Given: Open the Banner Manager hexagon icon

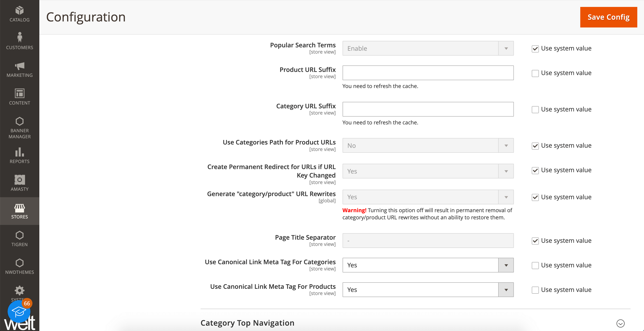Looking at the screenshot, I should [19, 121].
